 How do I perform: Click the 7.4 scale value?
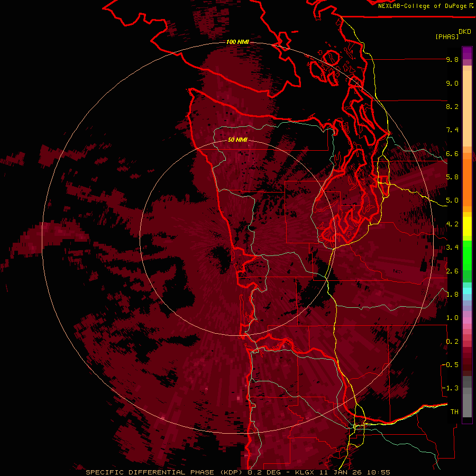click(452, 130)
